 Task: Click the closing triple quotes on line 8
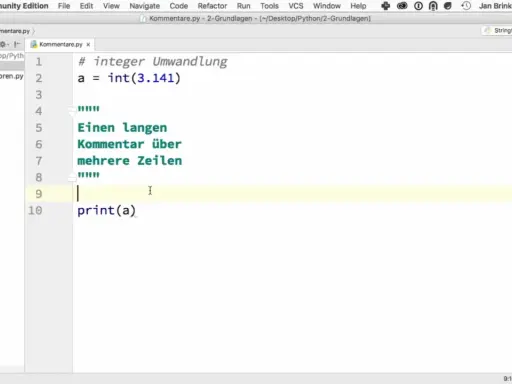(x=88, y=175)
